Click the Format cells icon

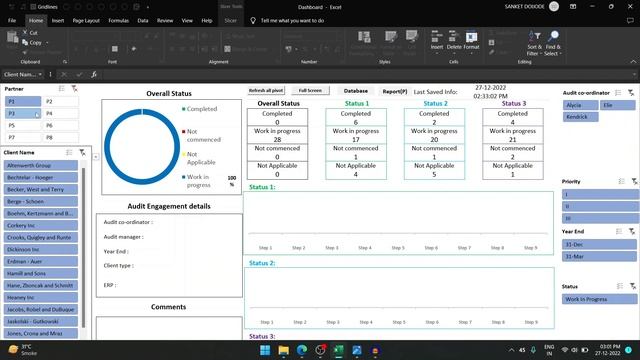471,36
